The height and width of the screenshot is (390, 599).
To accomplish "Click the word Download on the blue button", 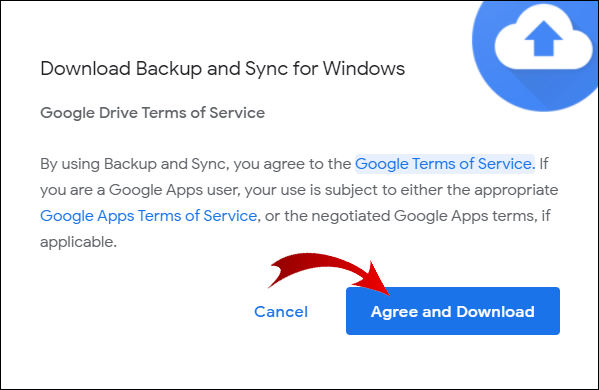I will 495,312.
